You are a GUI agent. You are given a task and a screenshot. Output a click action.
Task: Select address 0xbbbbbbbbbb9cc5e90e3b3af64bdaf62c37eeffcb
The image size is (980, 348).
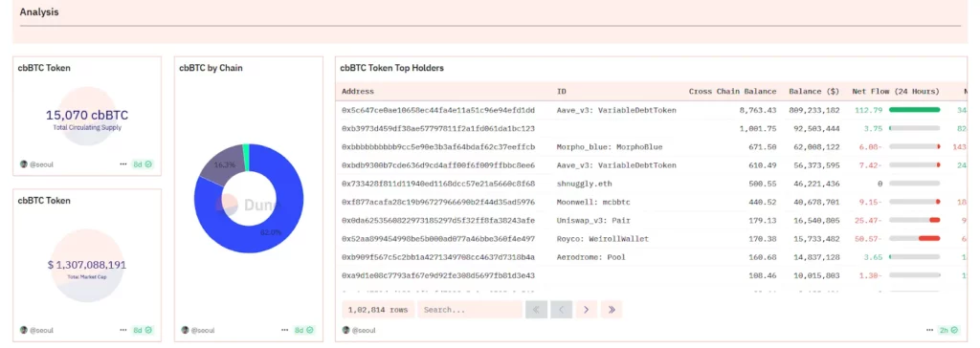(x=438, y=147)
